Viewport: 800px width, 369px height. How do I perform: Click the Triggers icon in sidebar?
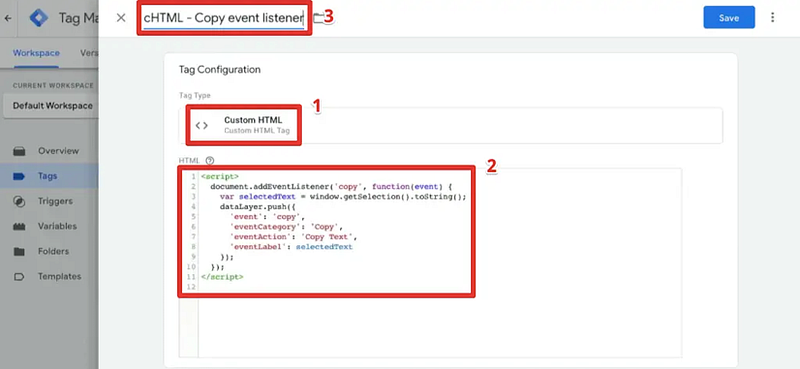pos(19,201)
